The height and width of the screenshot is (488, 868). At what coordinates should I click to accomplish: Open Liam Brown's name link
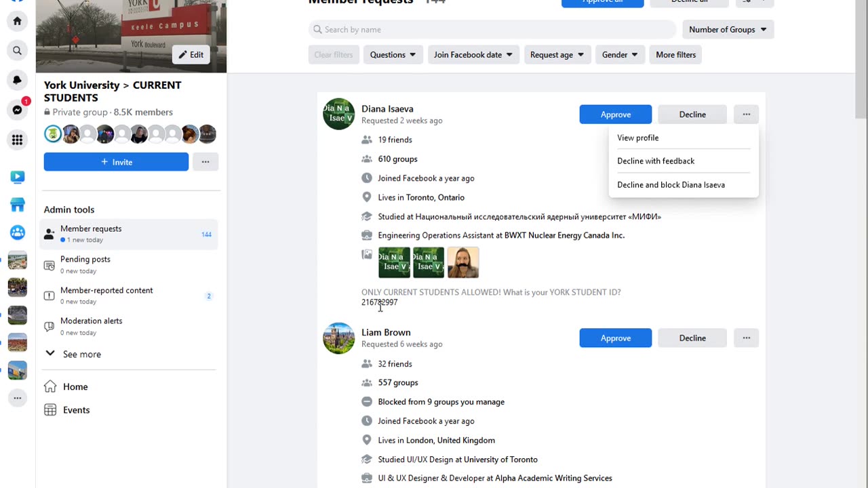coord(386,332)
